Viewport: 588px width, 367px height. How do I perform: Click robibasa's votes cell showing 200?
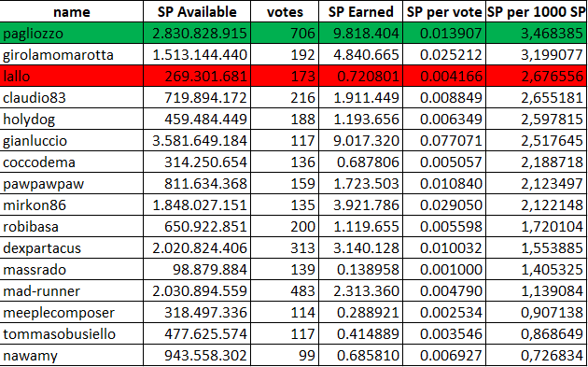click(285, 226)
